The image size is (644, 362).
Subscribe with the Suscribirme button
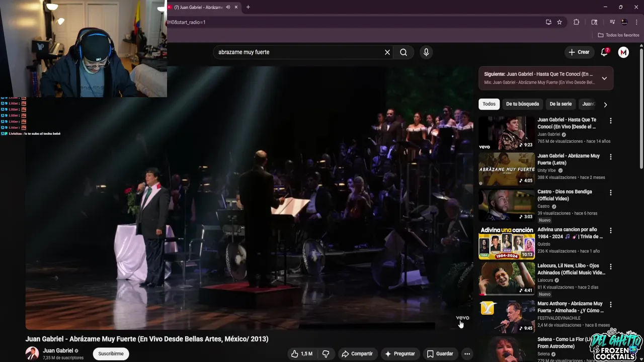pos(111,354)
